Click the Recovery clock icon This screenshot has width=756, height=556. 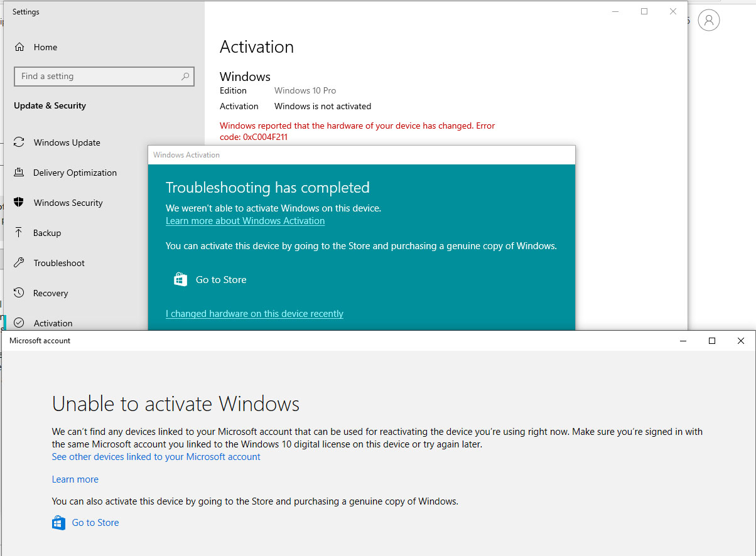[19, 293]
